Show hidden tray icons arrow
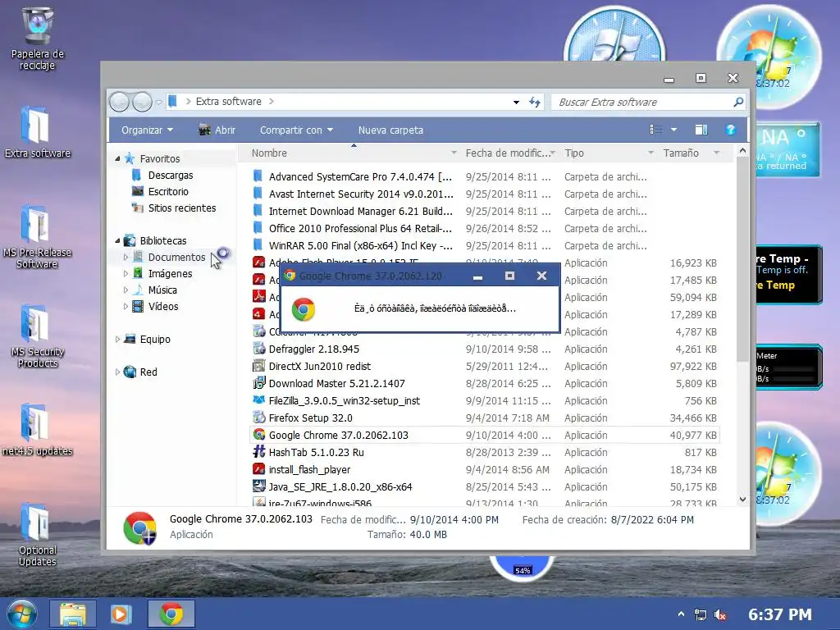This screenshot has width=840, height=630. (681, 614)
